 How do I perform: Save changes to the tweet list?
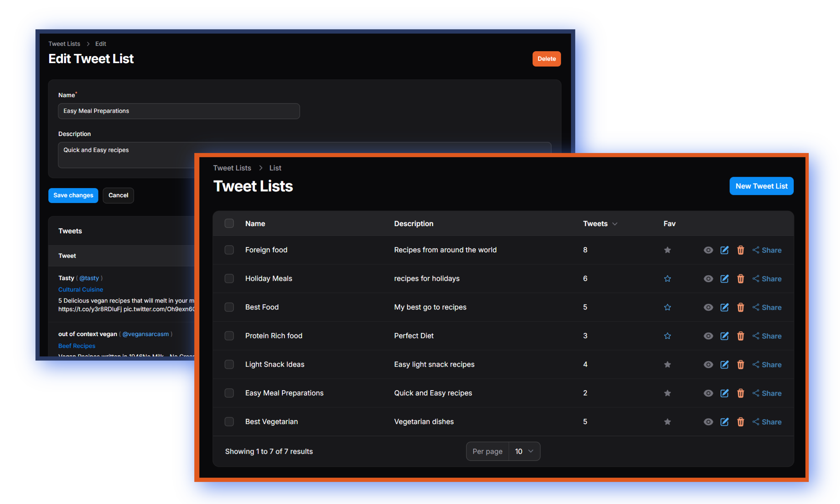coord(73,195)
